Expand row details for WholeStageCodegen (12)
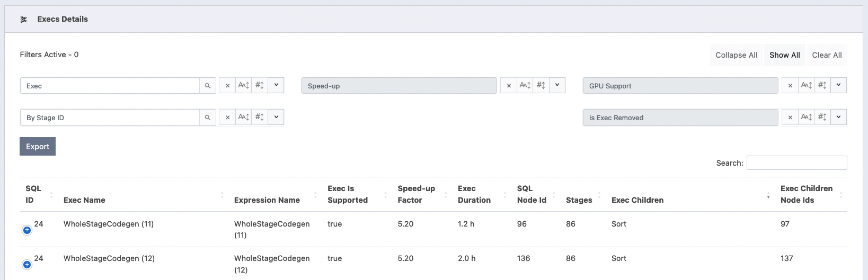Image resolution: width=868 pixels, height=280 pixels. point(27,264)
